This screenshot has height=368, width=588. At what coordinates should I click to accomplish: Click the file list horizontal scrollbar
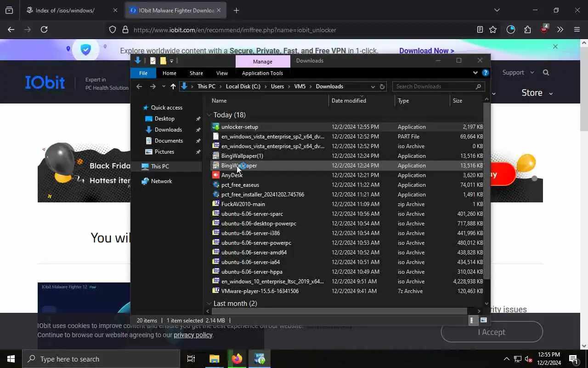point(340,311)
